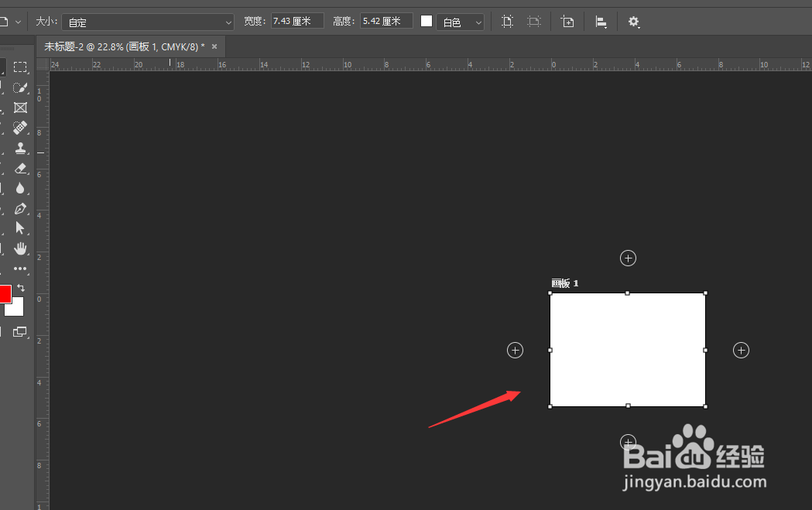
Task: Select the Pen tool
Action: pos(20,208)
